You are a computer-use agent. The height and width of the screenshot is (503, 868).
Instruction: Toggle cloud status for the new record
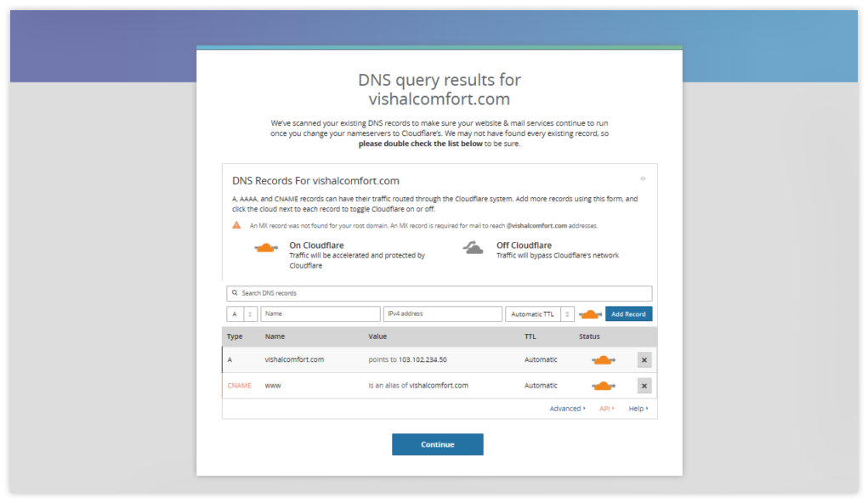pos(590,314)
